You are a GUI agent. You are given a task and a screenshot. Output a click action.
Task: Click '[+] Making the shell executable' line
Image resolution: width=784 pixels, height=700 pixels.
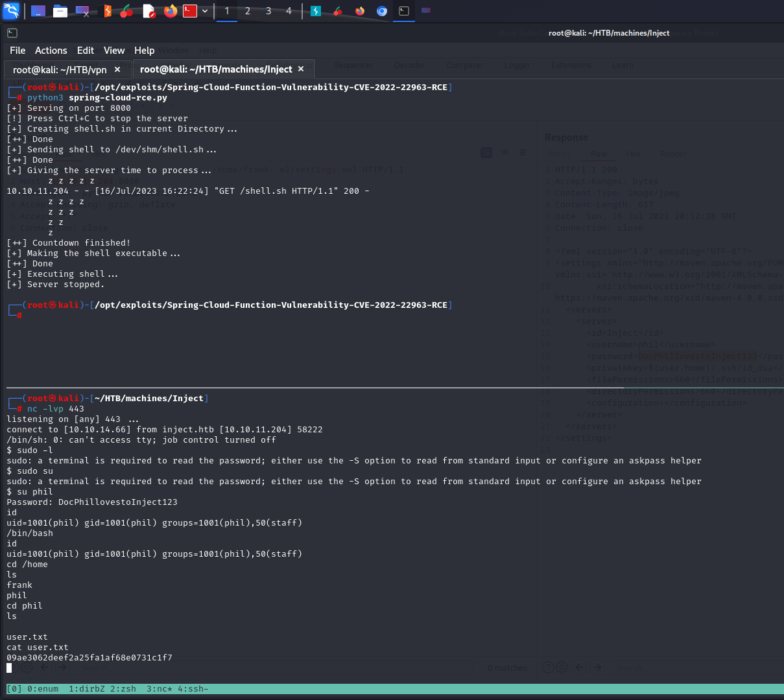click(x=93, y=253)
